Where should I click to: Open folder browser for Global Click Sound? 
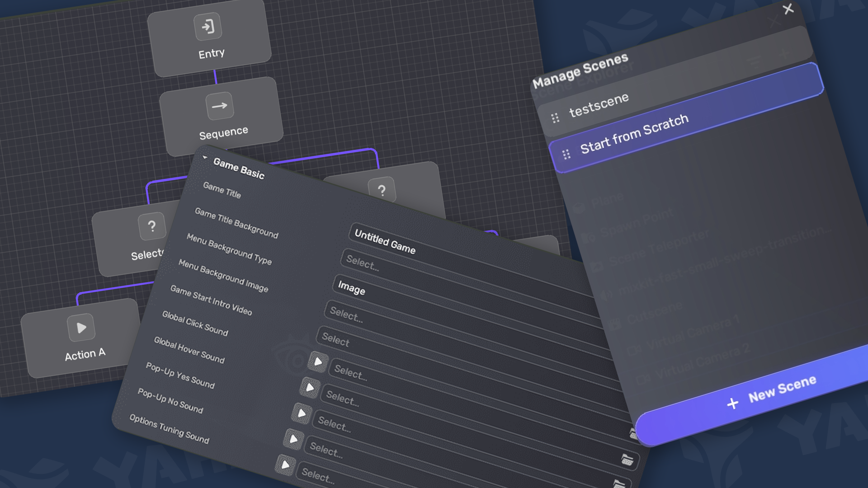[627, 460]
